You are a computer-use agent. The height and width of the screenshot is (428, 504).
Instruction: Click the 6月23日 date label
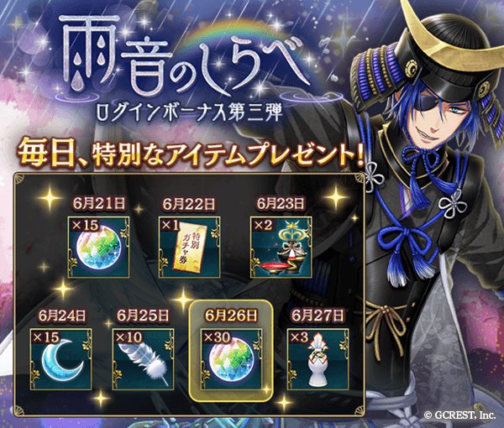click(281, 204)
